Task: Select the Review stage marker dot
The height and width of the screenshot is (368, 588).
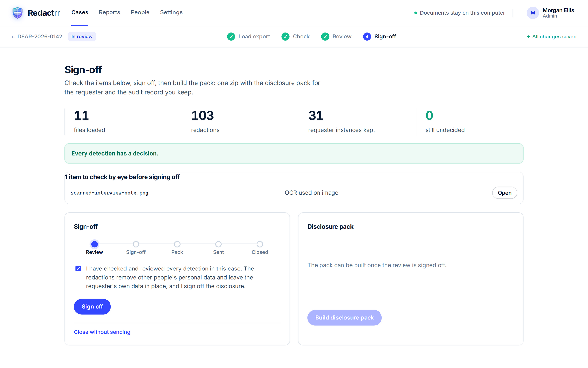Action: tap(94, 244)
